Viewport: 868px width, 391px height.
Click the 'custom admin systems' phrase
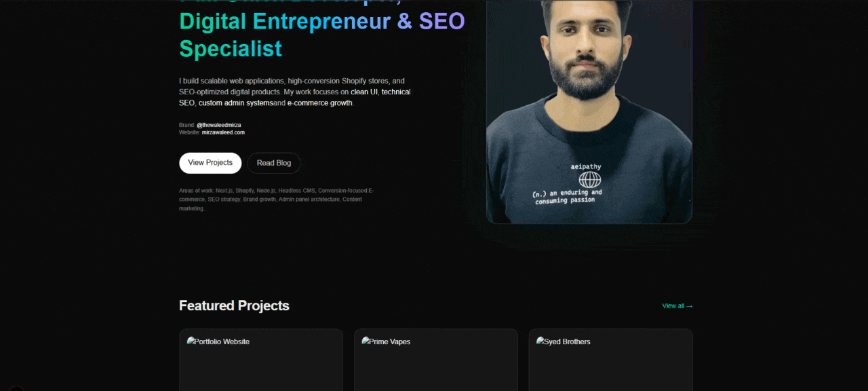(236, 103)
